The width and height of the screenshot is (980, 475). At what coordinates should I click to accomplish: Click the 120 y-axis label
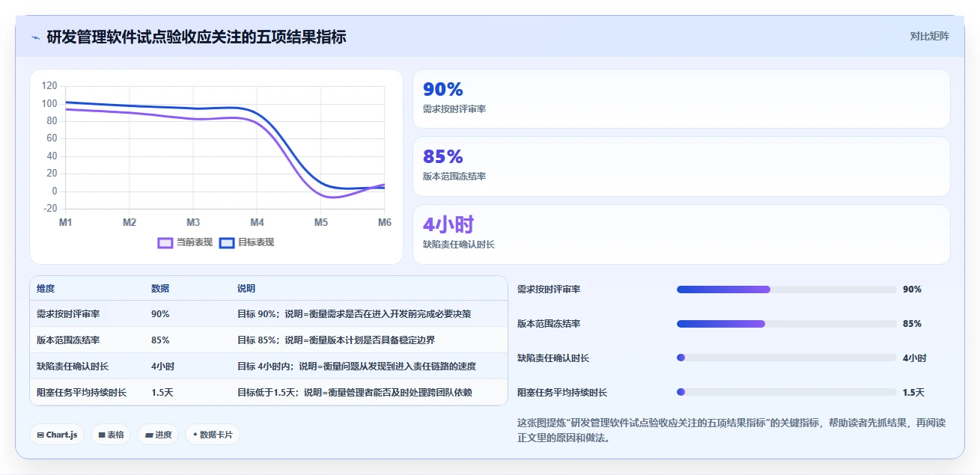coord(49,86)
